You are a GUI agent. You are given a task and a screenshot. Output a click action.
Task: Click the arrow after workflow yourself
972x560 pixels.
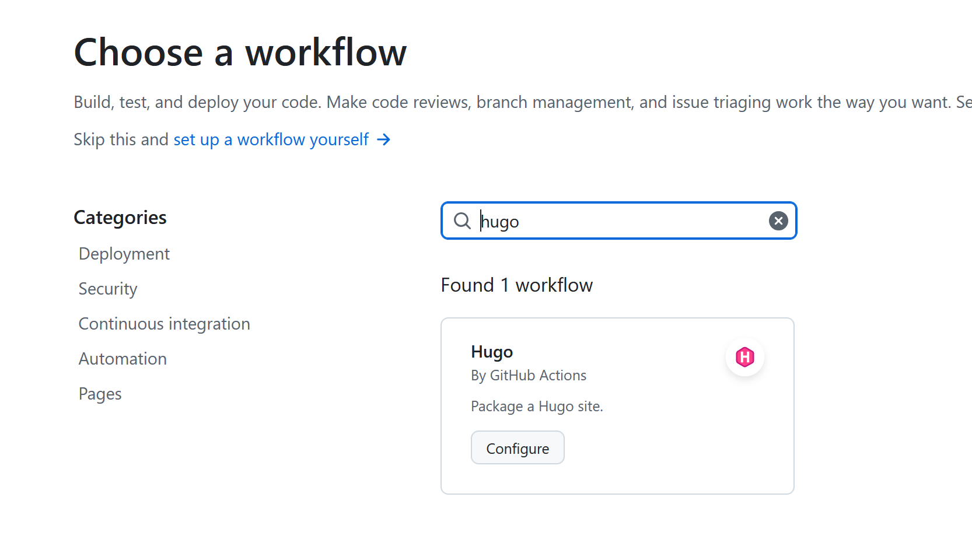(384, 139)
